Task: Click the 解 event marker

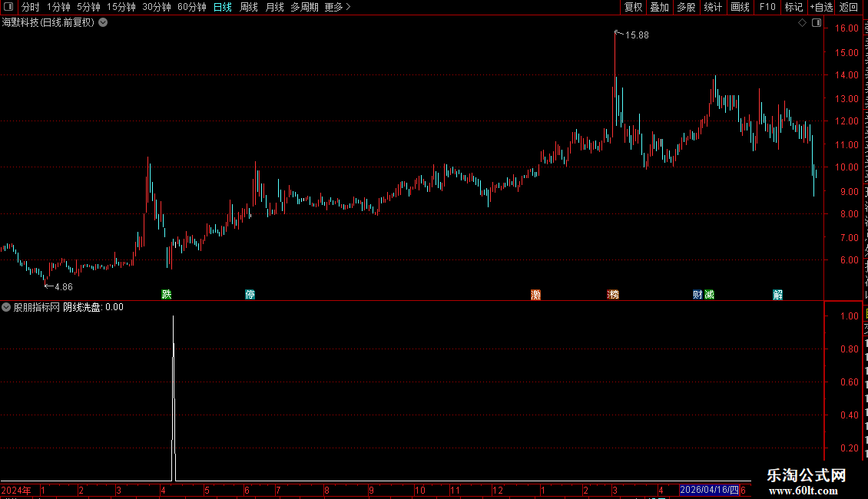Action: click(778, 294)
